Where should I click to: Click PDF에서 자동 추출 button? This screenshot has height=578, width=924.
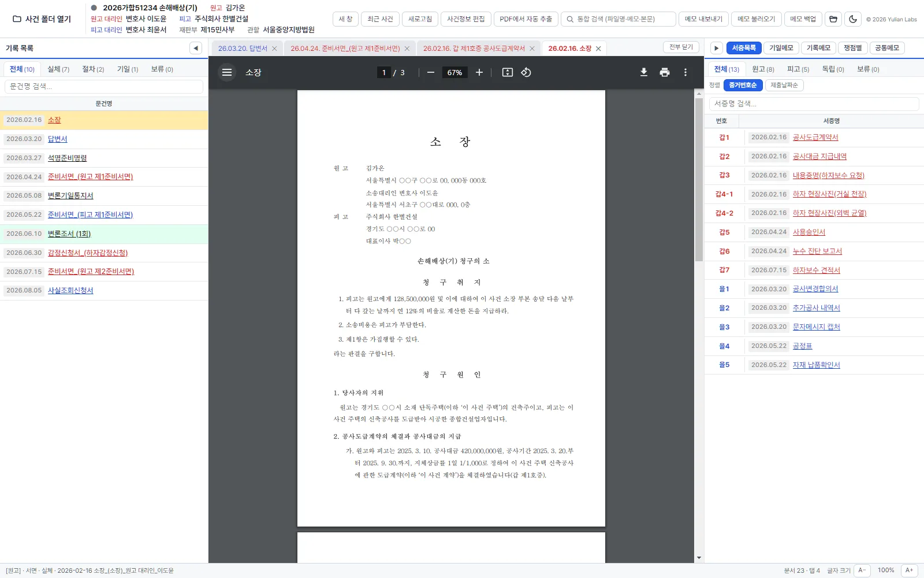pos(526,19)
